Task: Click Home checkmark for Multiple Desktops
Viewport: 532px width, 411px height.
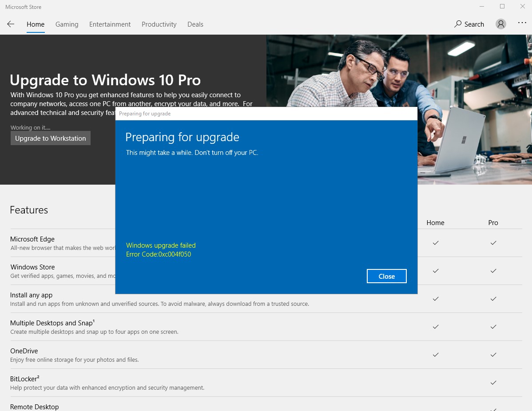Action: (x=436, y=327)
